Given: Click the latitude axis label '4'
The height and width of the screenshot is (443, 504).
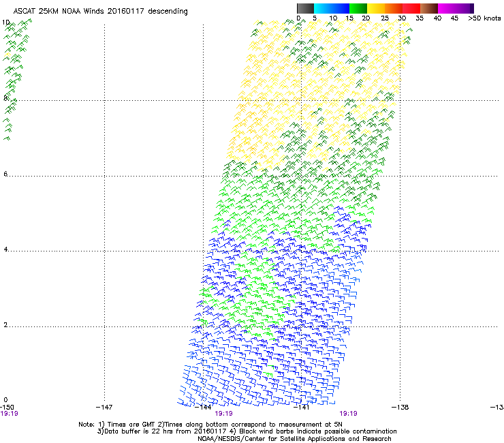Looking at the screenshot, I should pos(5,249).
